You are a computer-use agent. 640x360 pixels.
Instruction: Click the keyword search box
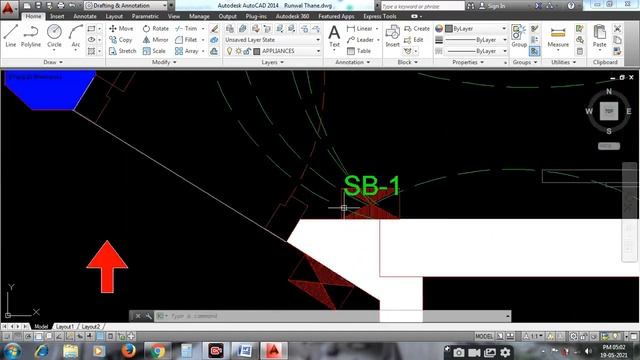coord(422,6)
